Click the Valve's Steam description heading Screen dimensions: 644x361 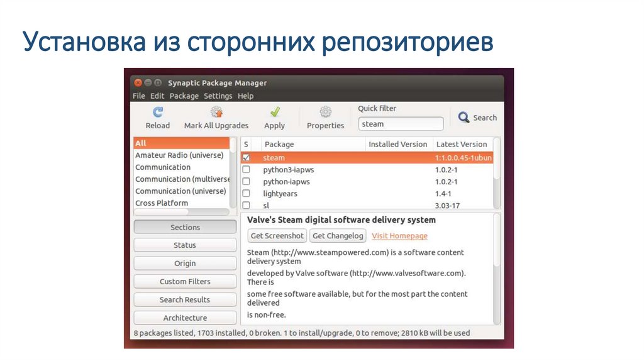(x=341, y=219)
